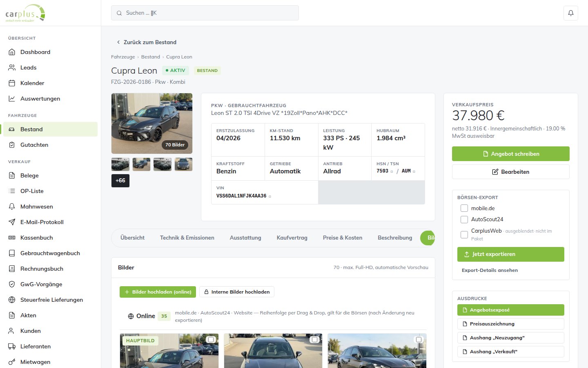
Task: Select the HAUPTBILD image checkbox
Action: click(x=211, y=339)
